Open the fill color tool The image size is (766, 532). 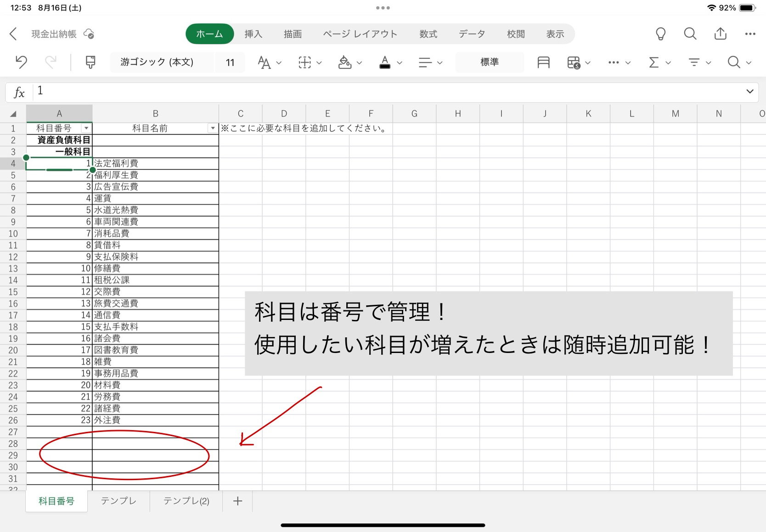point(346,62)
